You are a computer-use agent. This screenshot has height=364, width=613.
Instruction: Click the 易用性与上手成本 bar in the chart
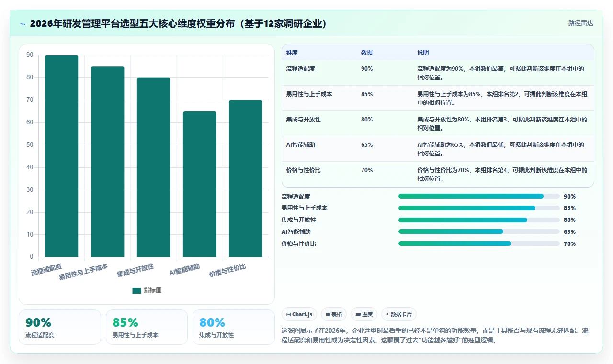[107, 162]
